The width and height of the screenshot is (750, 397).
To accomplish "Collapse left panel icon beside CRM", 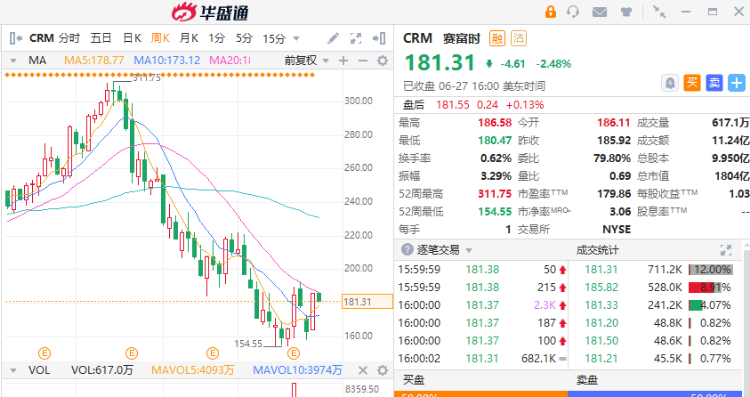I will [15, 38].
